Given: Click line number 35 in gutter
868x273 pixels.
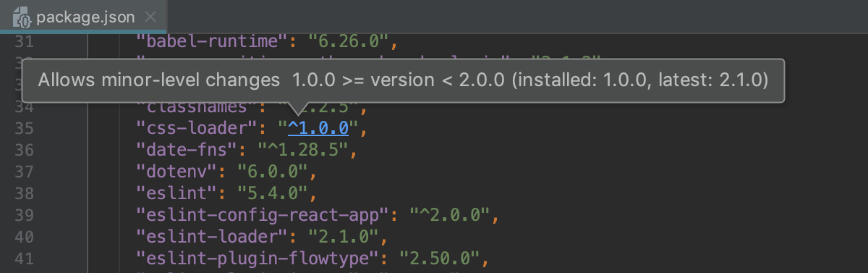Looking at the screenshot, I should pyautogui.click(x=25, y=129).
